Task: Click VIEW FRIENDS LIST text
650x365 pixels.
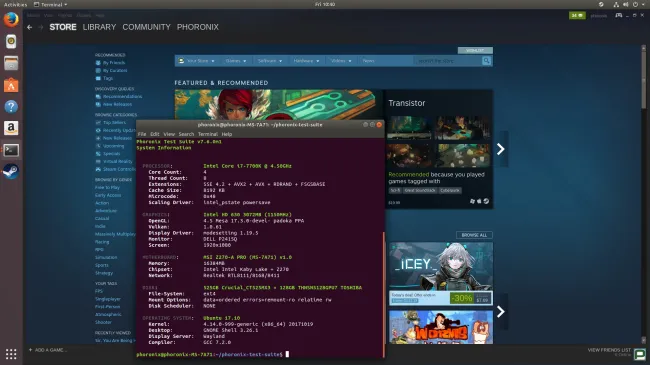Action: point(609,350)
